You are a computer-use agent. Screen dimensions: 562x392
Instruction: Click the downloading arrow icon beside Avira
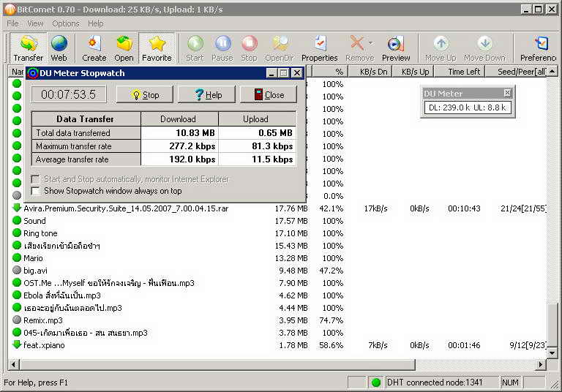click(x=17, y=208)
